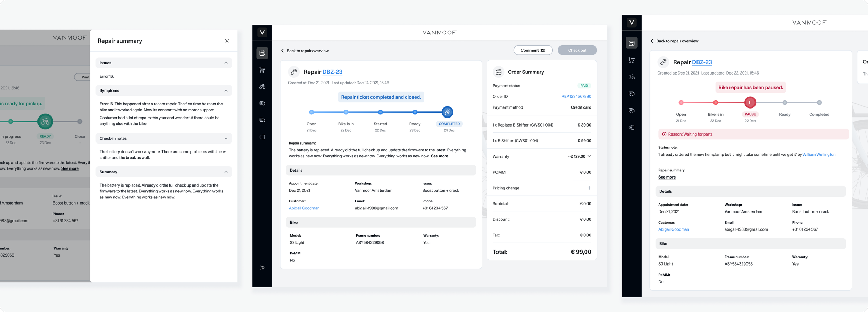Click plus icon next to Pricing change
868x312 pixels.
[x=589, y=188]
